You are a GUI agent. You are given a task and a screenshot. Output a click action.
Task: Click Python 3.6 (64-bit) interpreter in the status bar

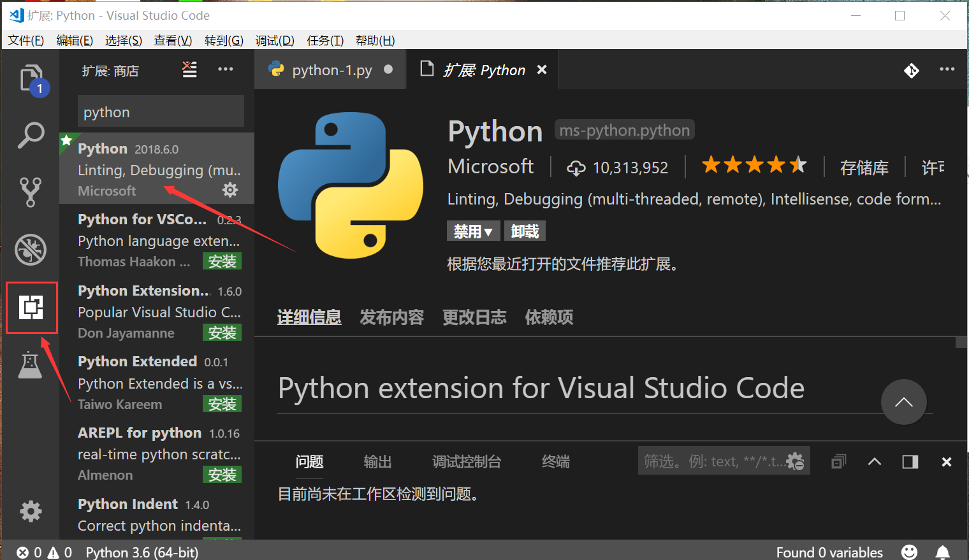point(142,552)
